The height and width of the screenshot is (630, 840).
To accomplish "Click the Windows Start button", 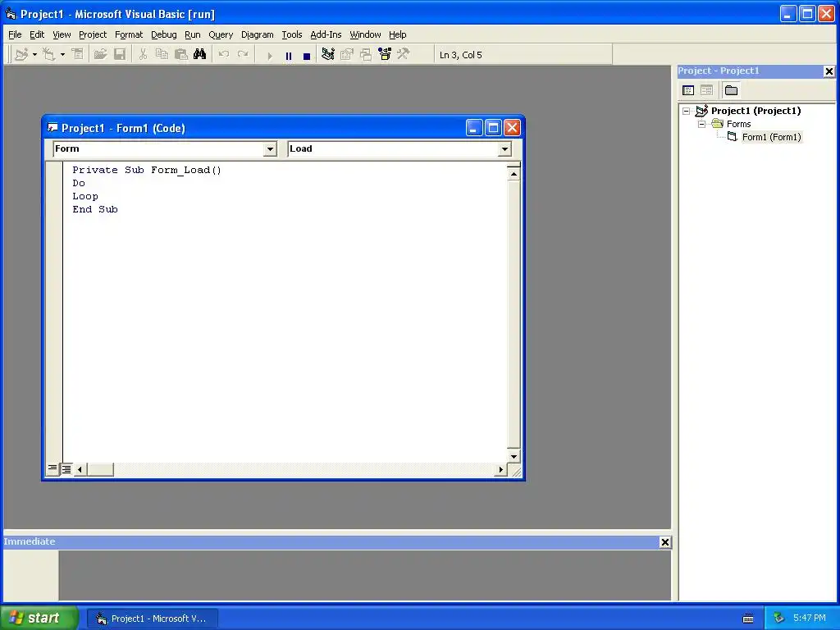I will (x=39, y=618).
